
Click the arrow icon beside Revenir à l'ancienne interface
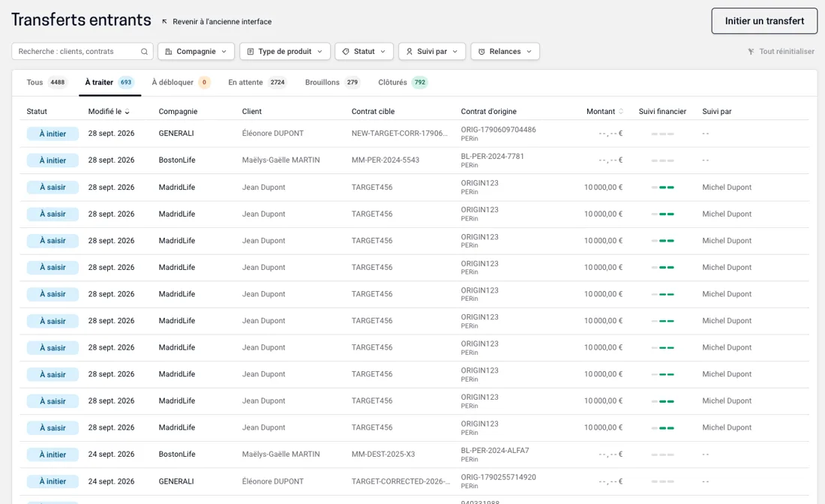165,22
